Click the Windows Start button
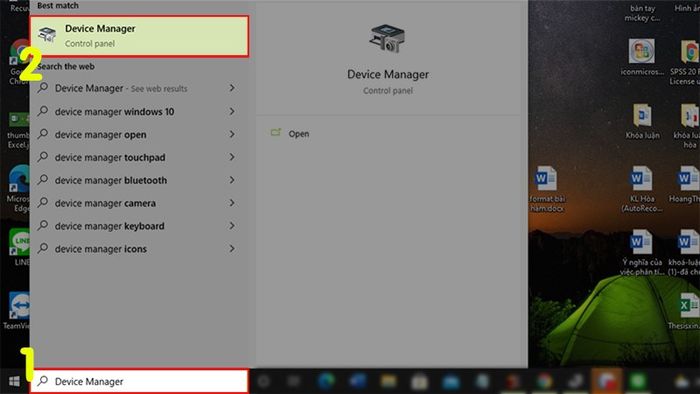This screenshot has width=700, height=394. (x=14, y=381)
